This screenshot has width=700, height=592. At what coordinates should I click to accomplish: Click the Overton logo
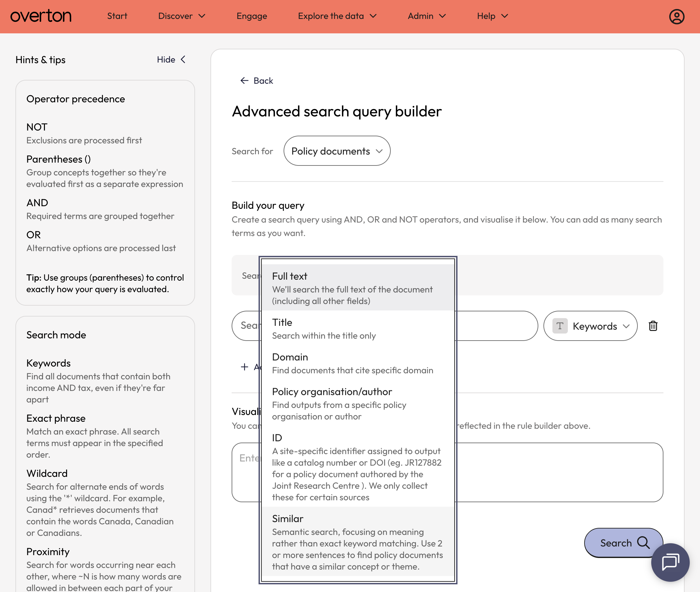point(41,16)
